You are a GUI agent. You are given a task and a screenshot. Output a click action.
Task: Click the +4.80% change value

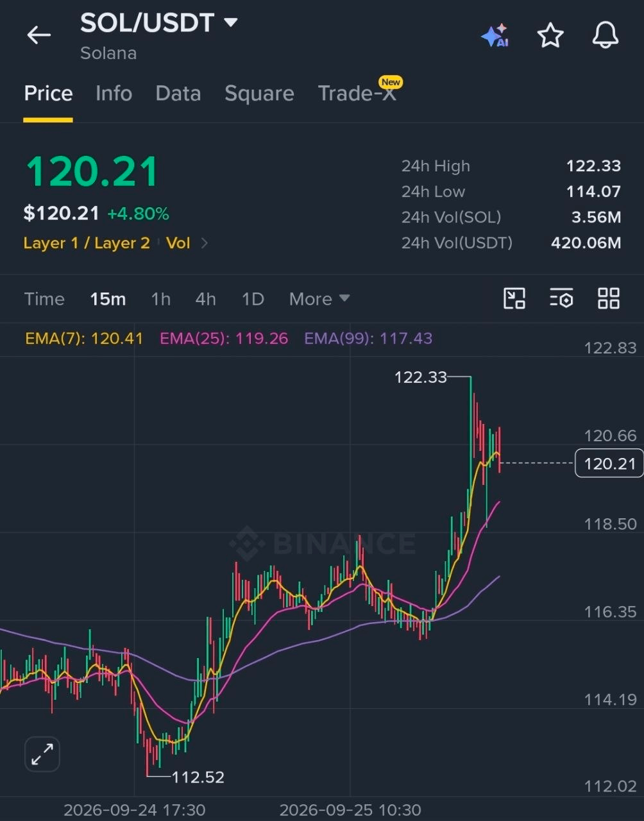click(x=138, y=214)
